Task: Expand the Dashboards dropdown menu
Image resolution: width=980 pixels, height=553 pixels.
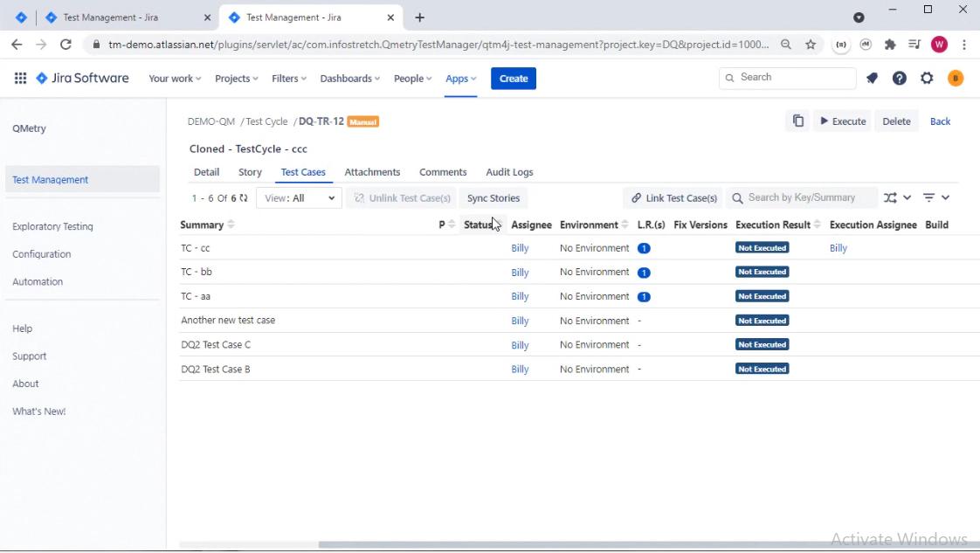Action: point(349,79)
